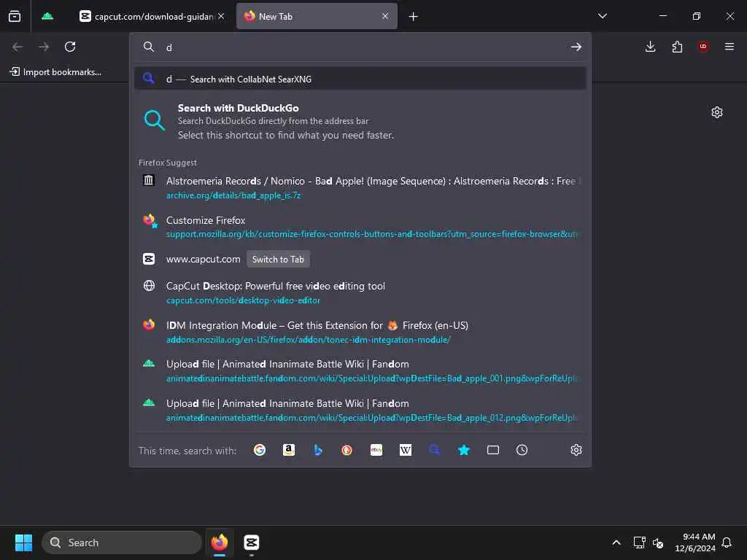Show hidden system tray icons
This screenshot has height=560, width=747.
[x=616, y=542]
